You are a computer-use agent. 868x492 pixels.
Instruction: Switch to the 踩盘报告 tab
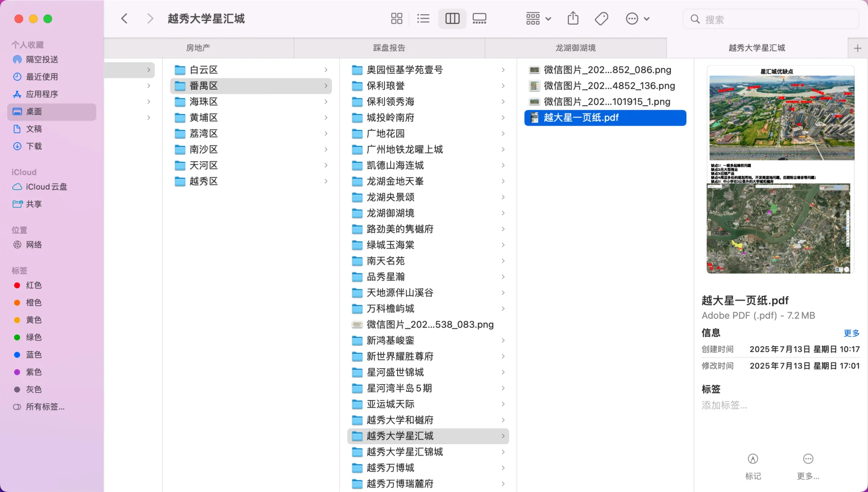pos(389,48)
